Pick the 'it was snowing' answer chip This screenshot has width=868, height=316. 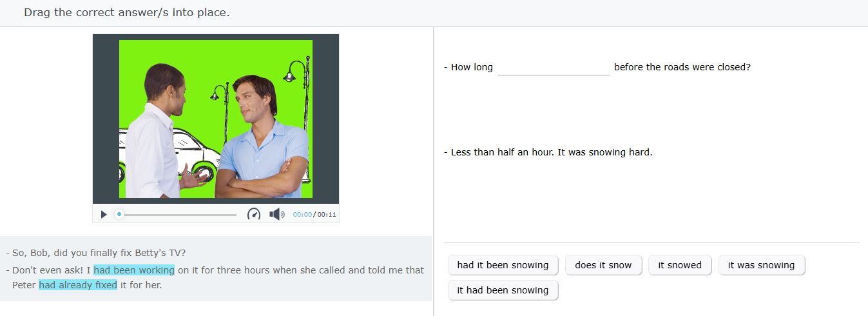(x=761, y=265)
